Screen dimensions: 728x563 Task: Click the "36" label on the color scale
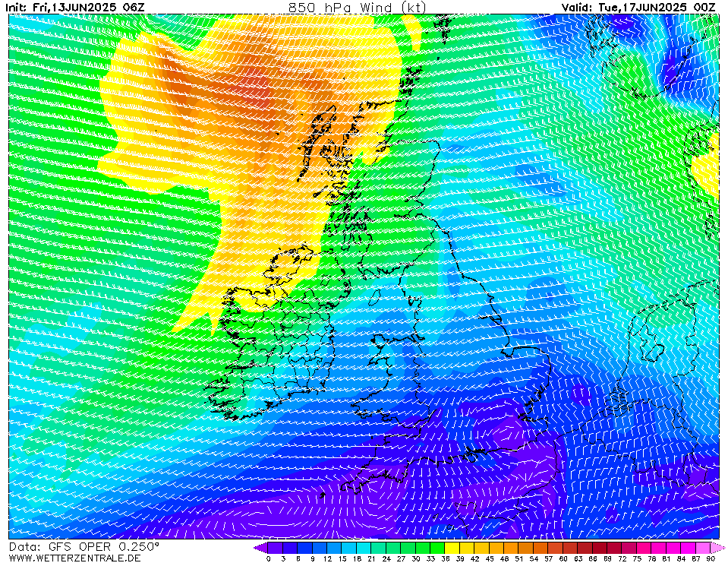[x=446, y=558]
